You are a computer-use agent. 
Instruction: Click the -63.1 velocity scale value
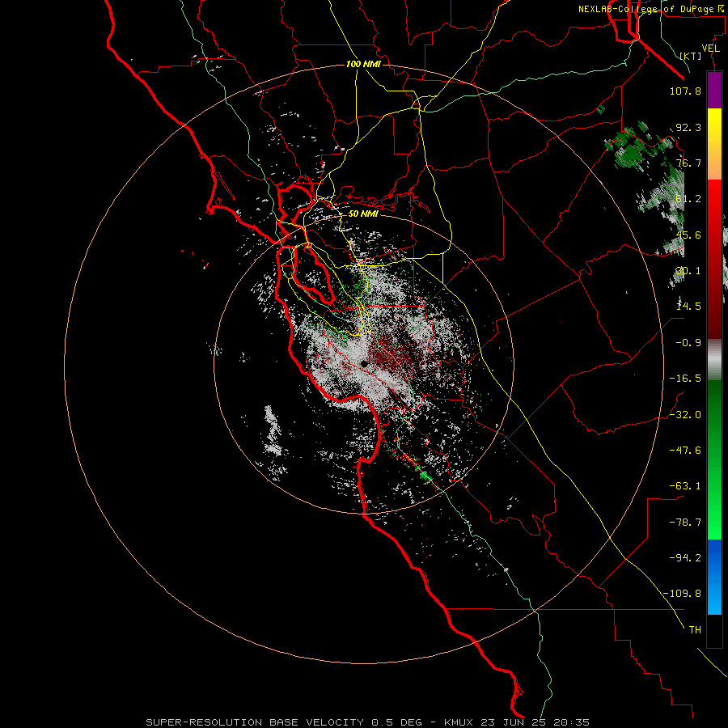685,486
